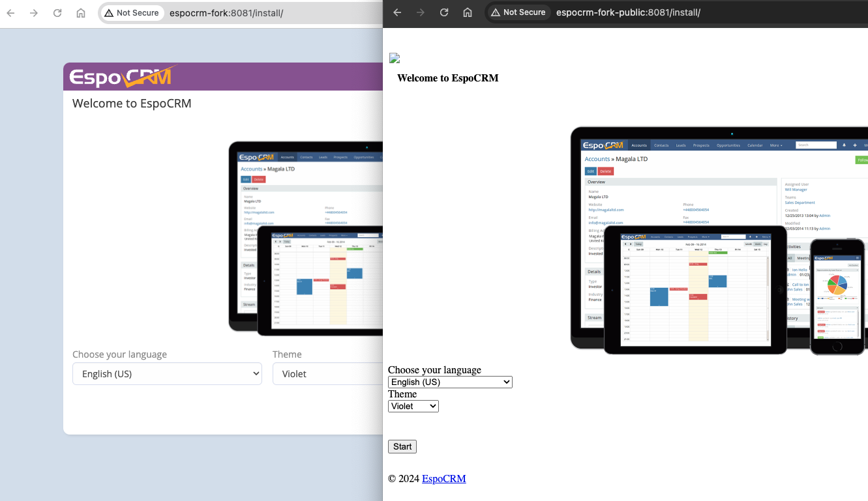Click the Start button
The width and height of the screenshot is (868, 501).
(x=402, y=447)
